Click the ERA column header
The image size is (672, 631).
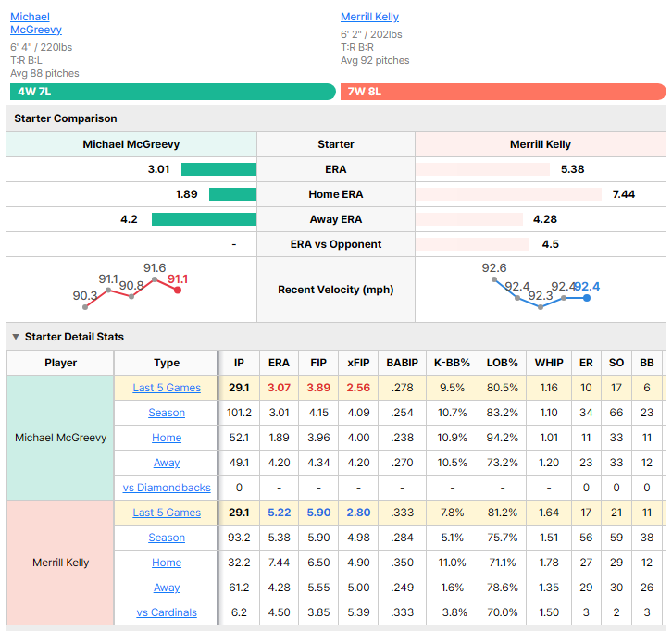[279, 363]
